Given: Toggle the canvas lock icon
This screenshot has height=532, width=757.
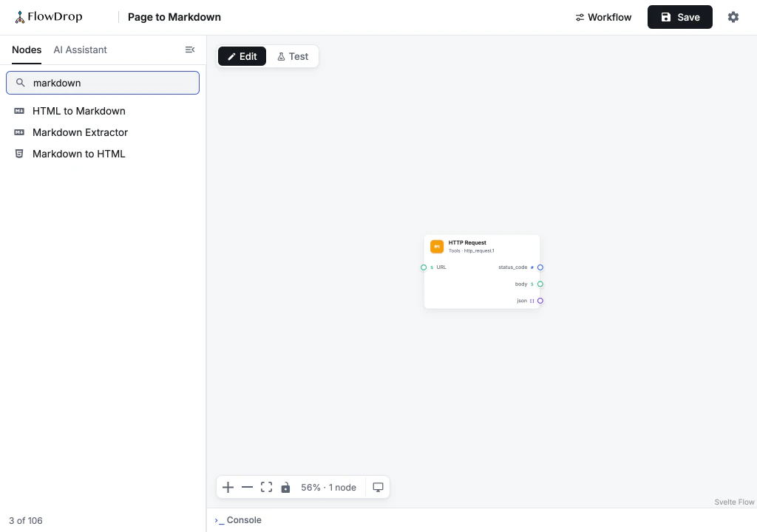Looking at the screenshot, I should [x=286, y=488].
